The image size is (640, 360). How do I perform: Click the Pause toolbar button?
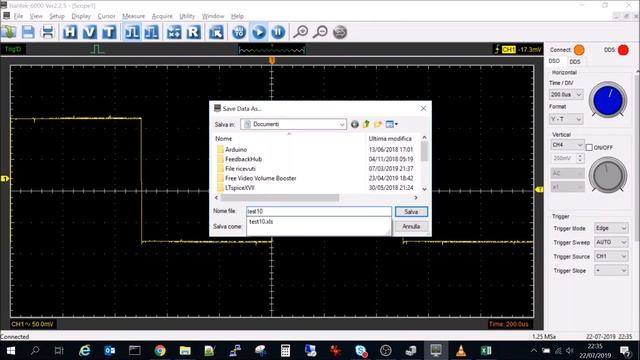(x=278, y=32)
